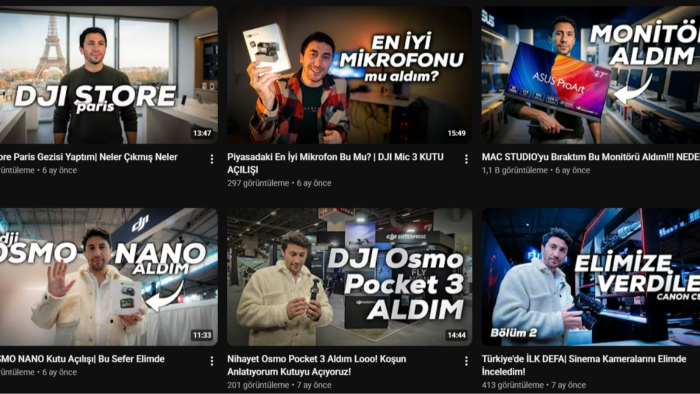Click title 'Nihayet Osmo Pocket 3 Aldım Looo!'
Image resolution: width=700 pixels, height=394 pixels.
click(317, 365)
